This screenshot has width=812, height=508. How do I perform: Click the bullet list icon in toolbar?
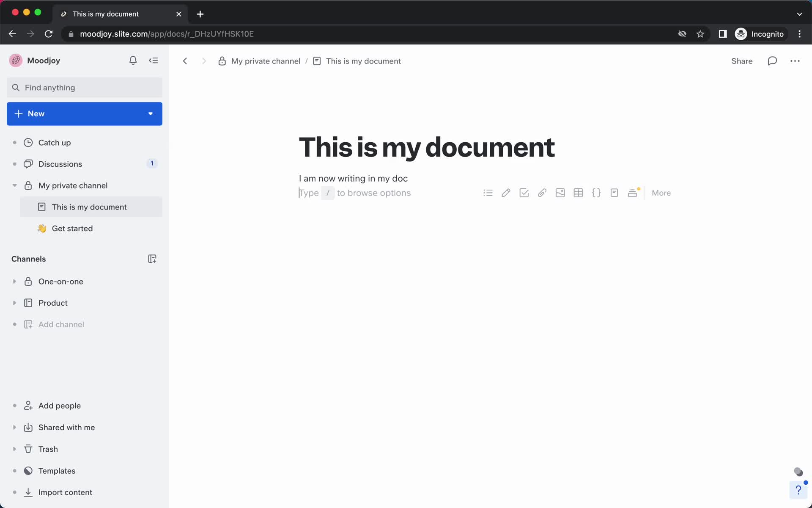click(488, 193)
